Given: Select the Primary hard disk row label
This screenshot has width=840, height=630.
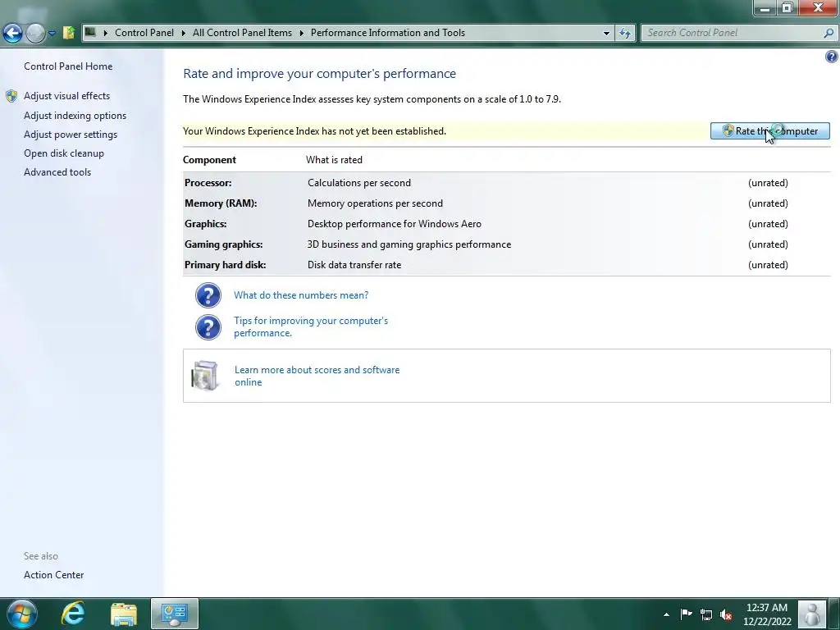Looking at the screenshot, I should [225, 265].
